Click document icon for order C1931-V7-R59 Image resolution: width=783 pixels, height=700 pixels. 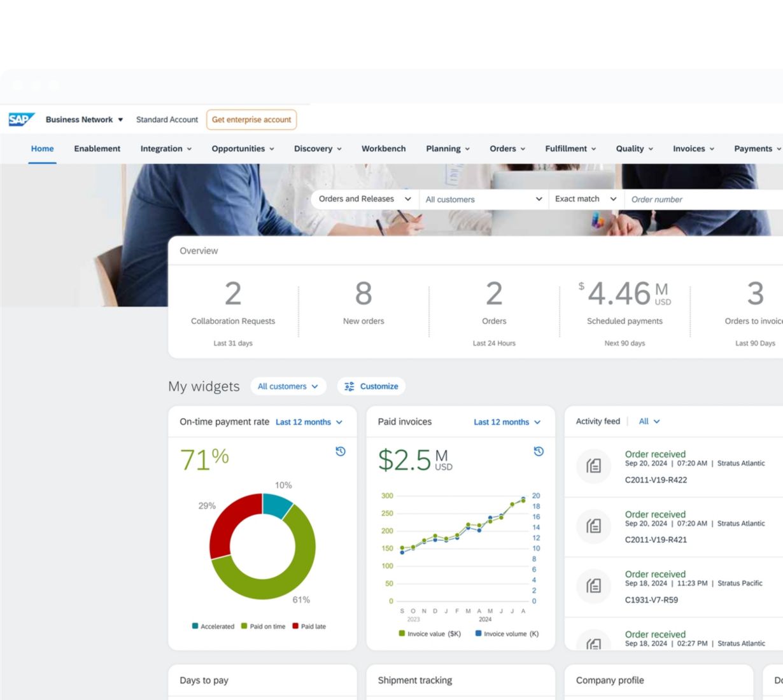593,585
